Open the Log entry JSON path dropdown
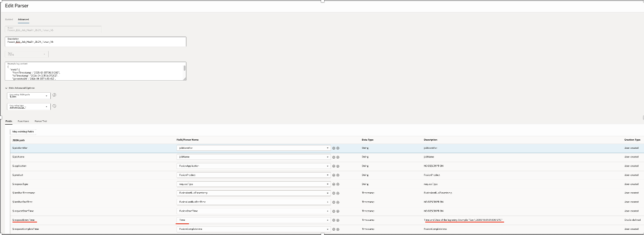Image resolution: width=644 pixels, height=235 pixels. click(28, 96)
